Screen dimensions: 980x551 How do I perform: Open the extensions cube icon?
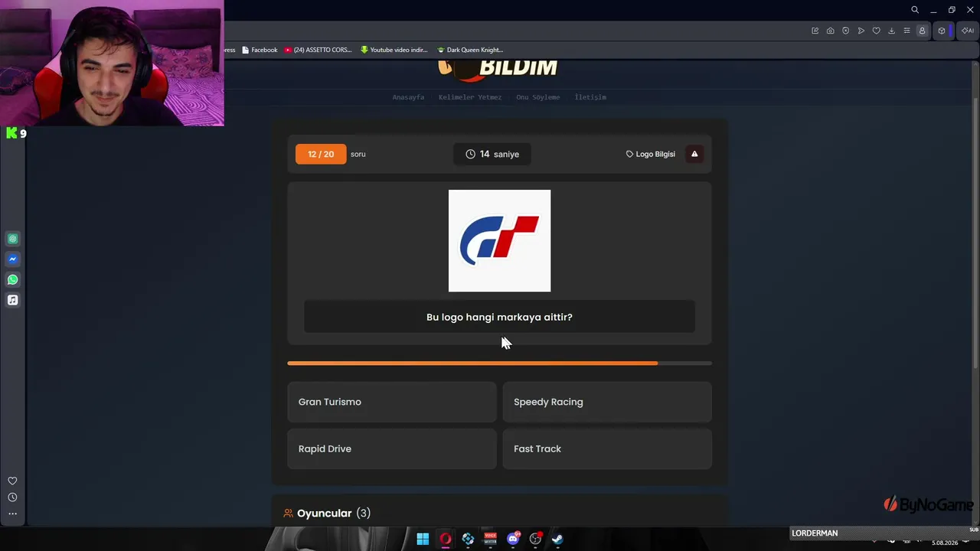tap(942, 31)
